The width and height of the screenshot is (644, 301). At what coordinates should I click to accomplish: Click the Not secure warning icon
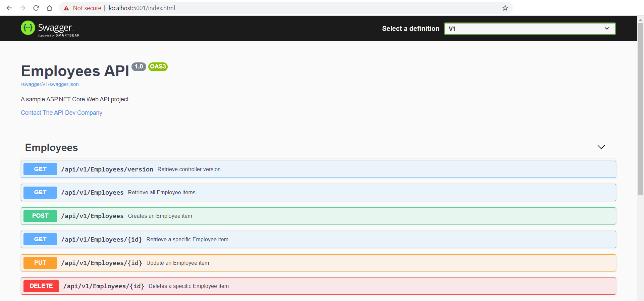(66, 8)
